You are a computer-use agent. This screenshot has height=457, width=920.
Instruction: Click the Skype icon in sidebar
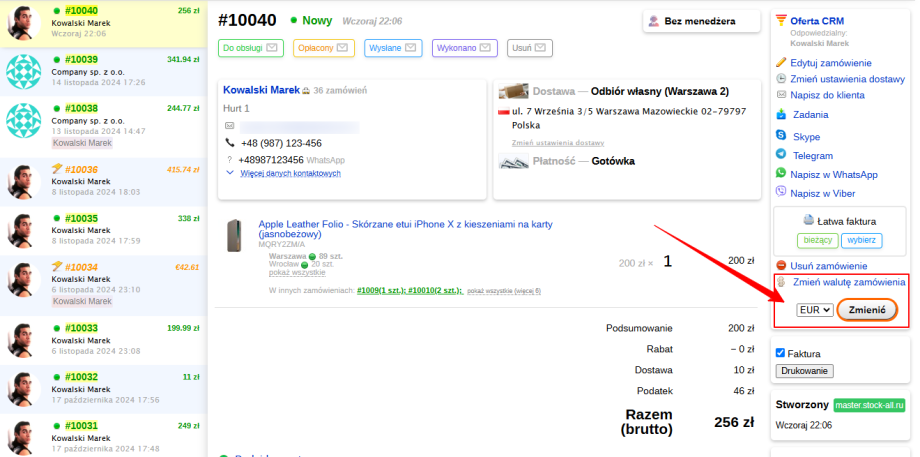coord(781,136)
